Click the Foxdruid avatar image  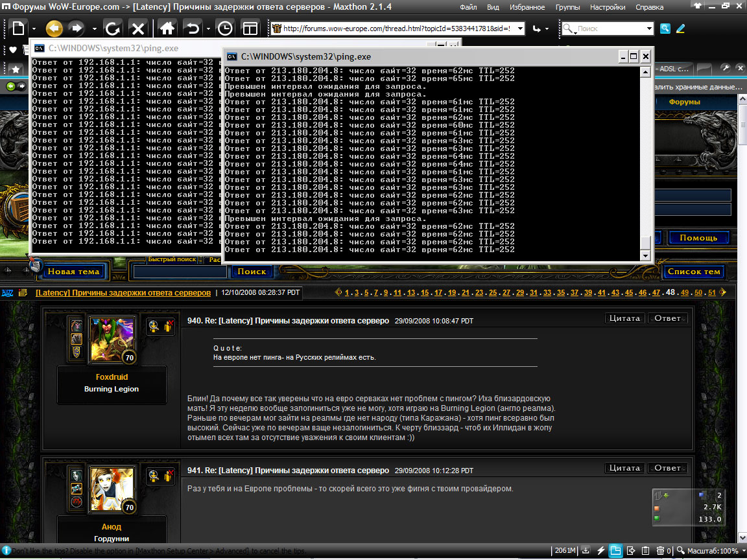[112, 340]
